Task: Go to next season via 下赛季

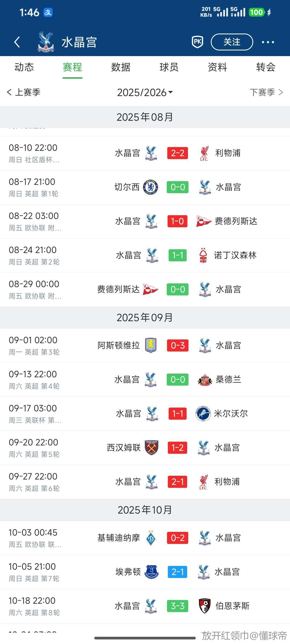Action: (266, 92)
